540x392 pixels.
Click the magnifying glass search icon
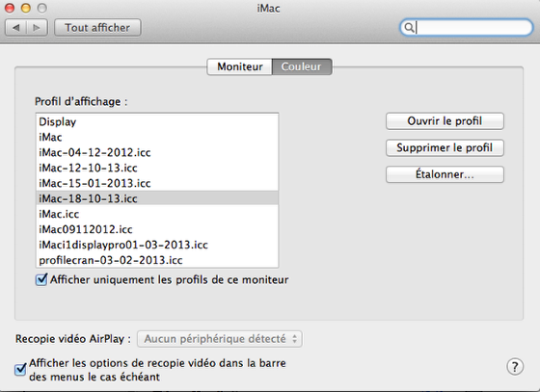[x=409, y=28]
